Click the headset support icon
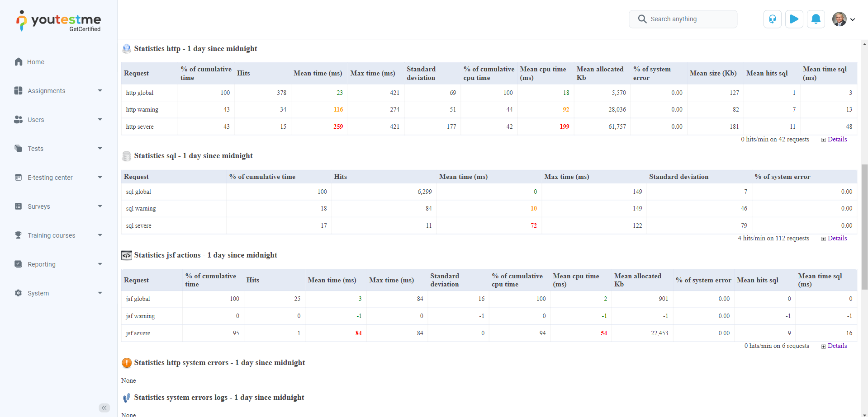Screen dimensions: 868x417 772,19
